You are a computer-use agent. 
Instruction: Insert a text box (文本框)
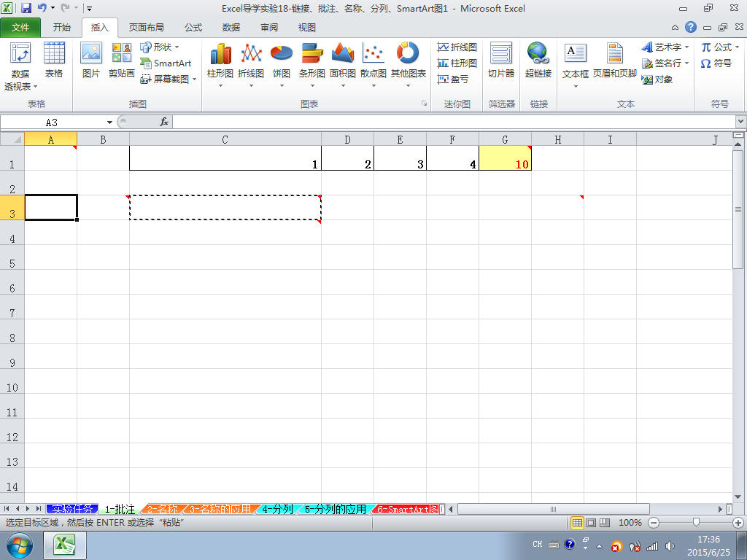575,65
